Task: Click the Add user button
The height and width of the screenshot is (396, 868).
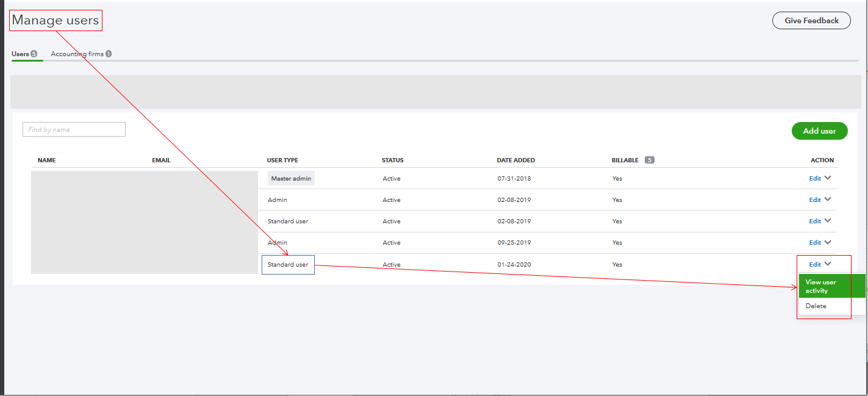Action: [x=819, y=131]
